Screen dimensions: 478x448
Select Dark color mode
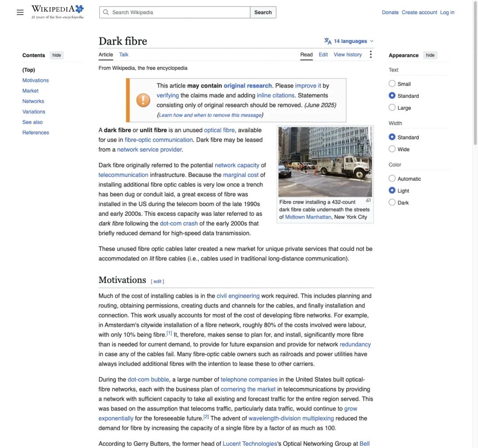click(392, 202)
